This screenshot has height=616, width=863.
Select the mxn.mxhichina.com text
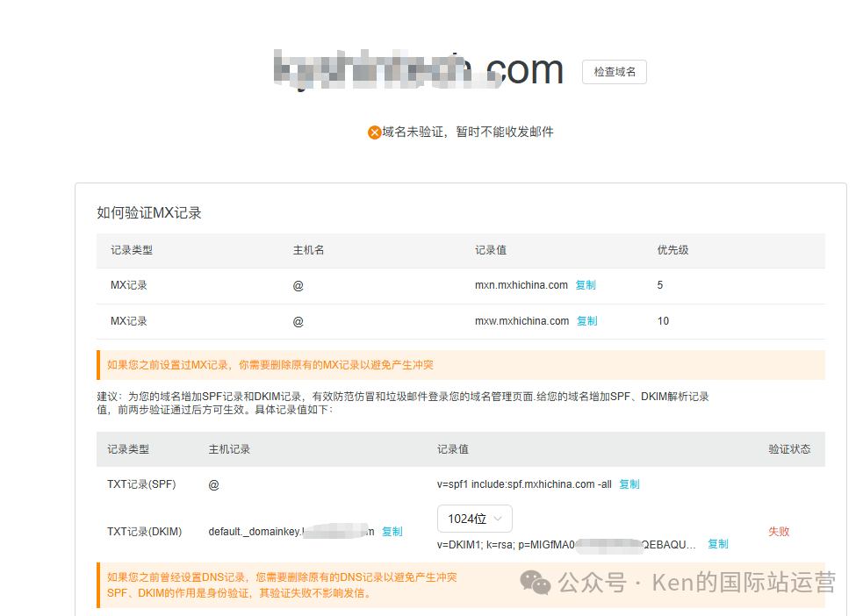tap(521, 285)
